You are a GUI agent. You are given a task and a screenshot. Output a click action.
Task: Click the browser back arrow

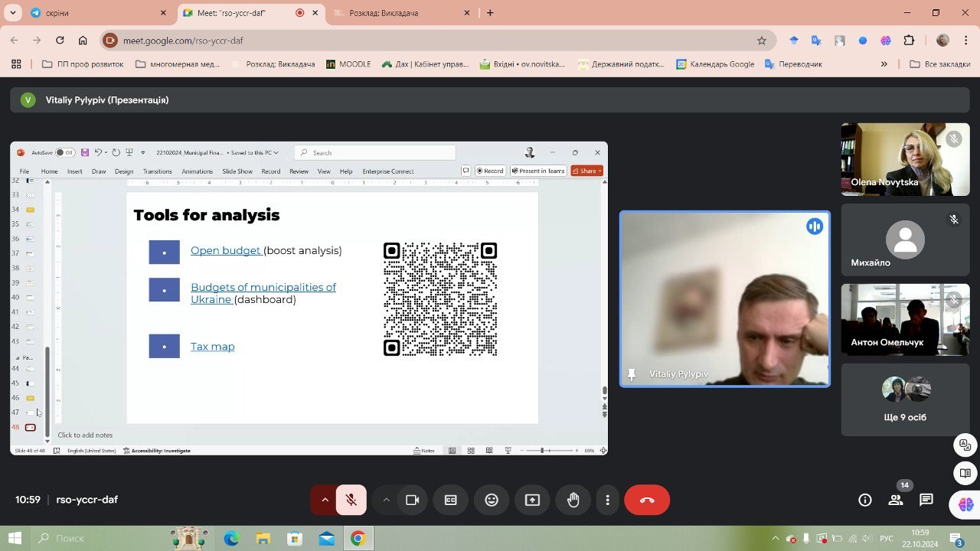click(x=14, y=41)
